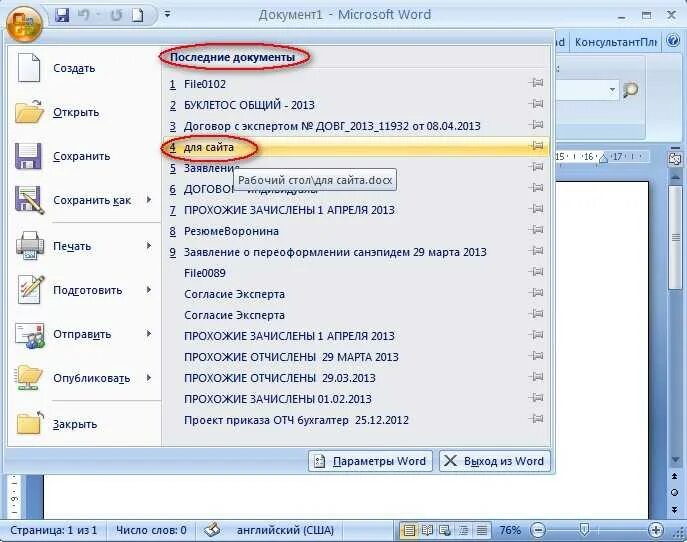Switch to Draft view icon
Screen dimensions: 687x542
(x=482, y=531)
